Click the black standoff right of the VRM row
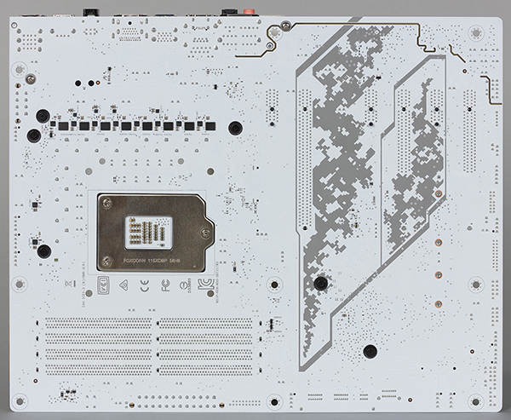511x420 pixels. pos(235,128)
